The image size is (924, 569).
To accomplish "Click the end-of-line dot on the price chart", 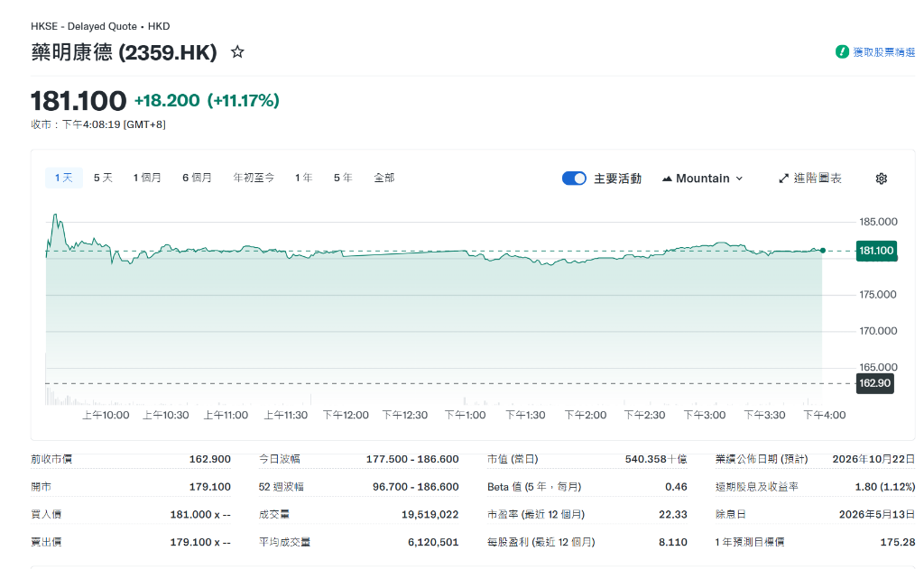I will (x=823, y=251).
